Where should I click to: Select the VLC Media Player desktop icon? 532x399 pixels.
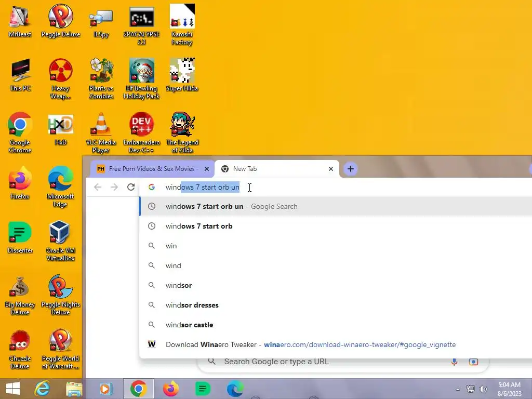101,132
